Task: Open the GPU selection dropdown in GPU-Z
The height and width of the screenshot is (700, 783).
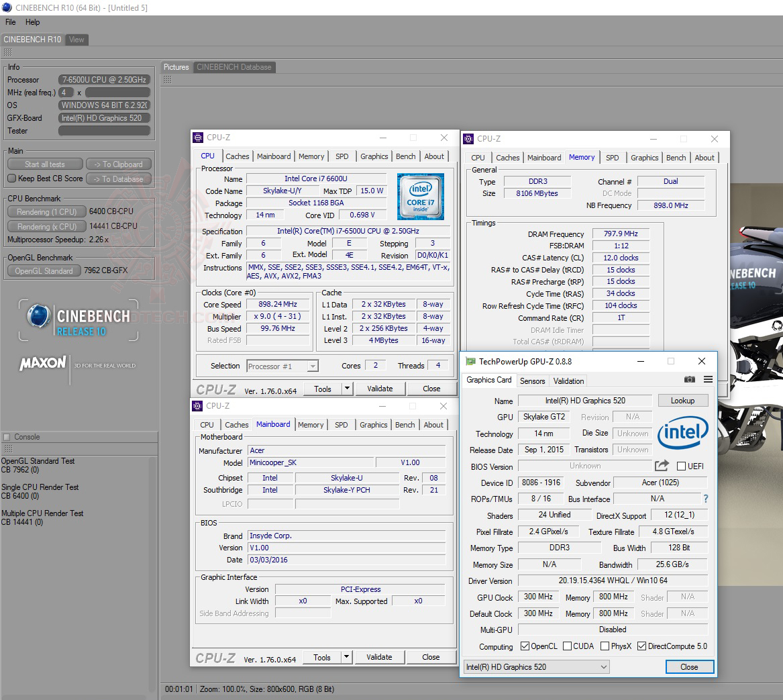Action: 537,667
